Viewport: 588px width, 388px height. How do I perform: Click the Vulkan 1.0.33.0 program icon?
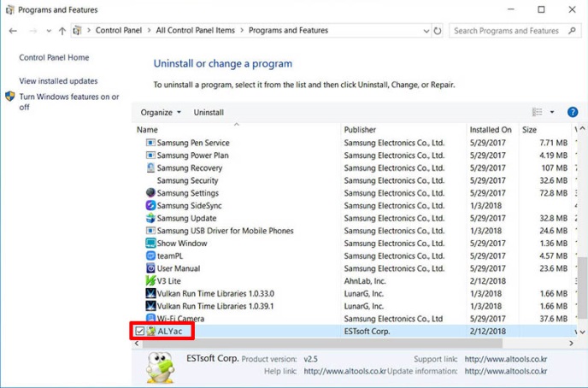coord(150,293)
